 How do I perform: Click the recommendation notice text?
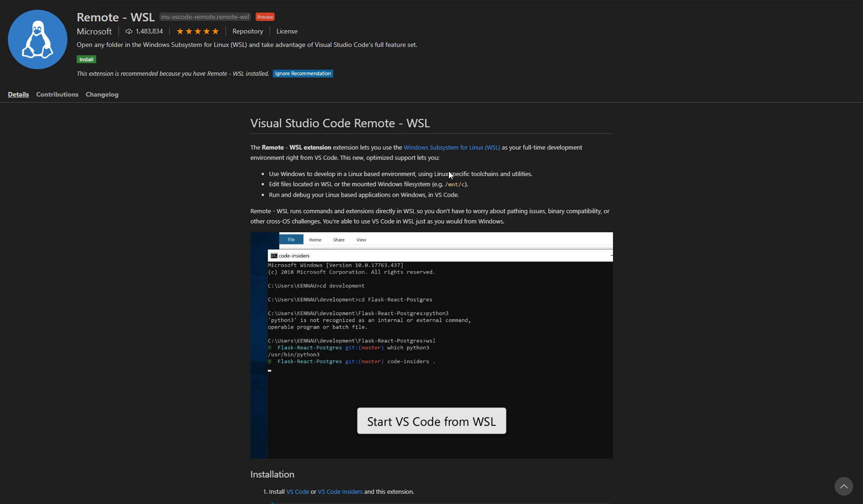click(173, 73)
